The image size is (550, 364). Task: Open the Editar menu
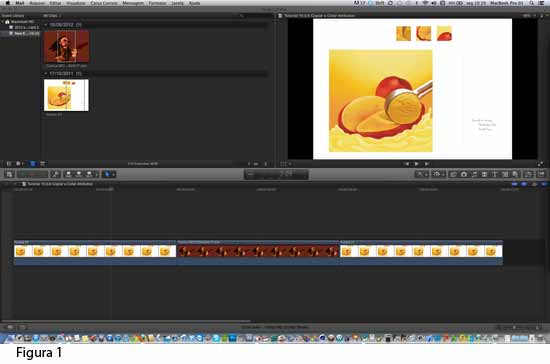click(55, 3)
